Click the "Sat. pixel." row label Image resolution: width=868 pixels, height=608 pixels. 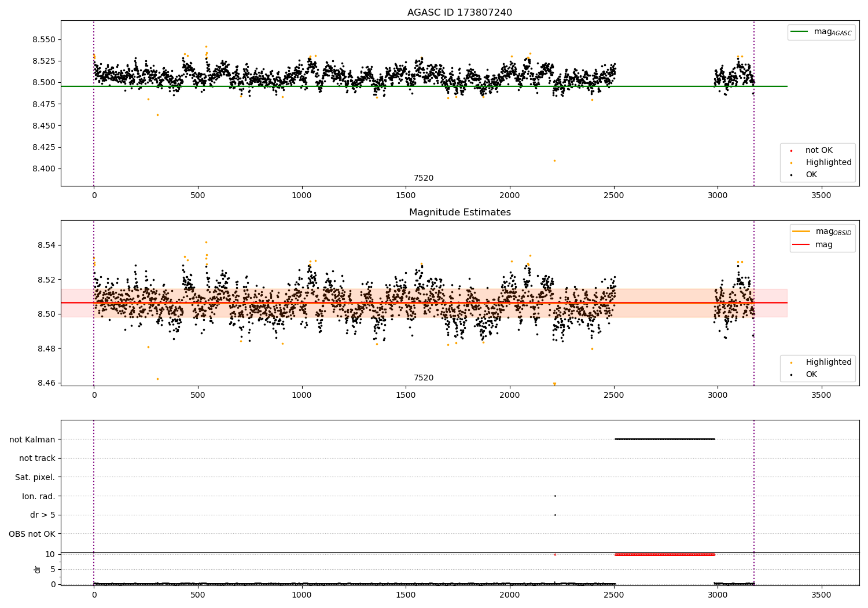coord(35,478)
